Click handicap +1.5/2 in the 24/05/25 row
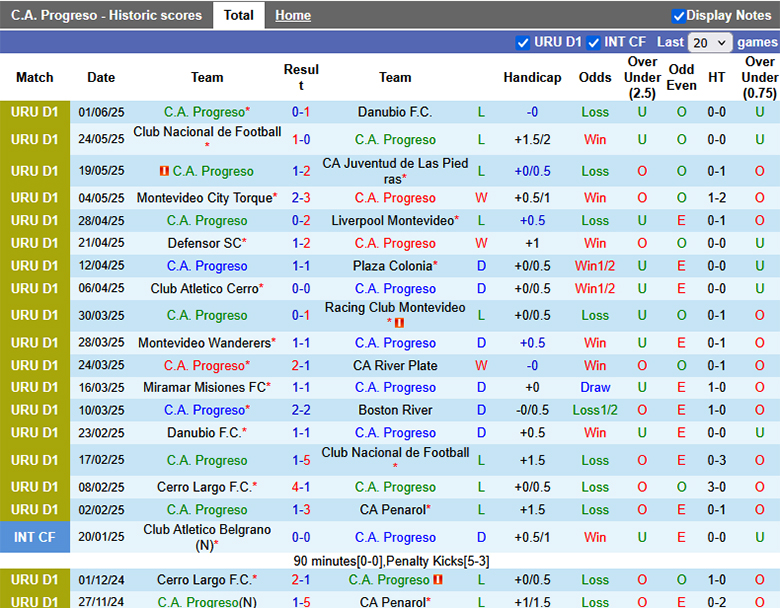The height and width of the screenshot is (608, 780). [532, 140]
